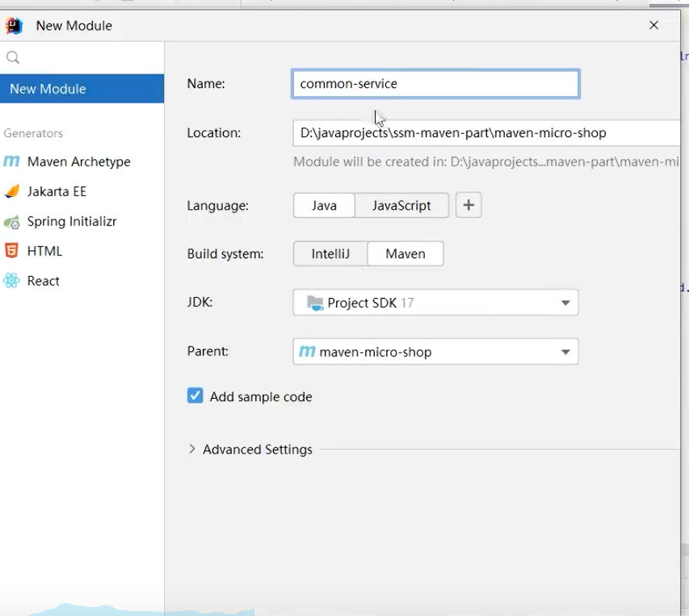Click the 'Module will be created in' hint text

[x=486, y=162]
